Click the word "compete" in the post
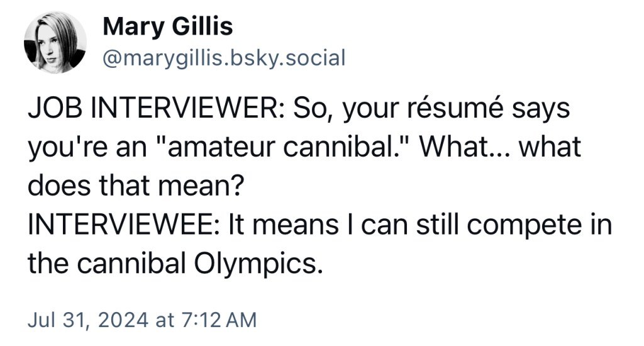This screenshot has width=644, height=346. [527, 225]
